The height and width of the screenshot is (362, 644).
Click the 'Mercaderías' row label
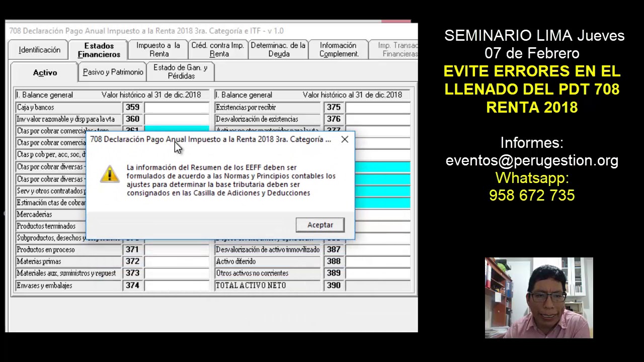tap(34, 215)
